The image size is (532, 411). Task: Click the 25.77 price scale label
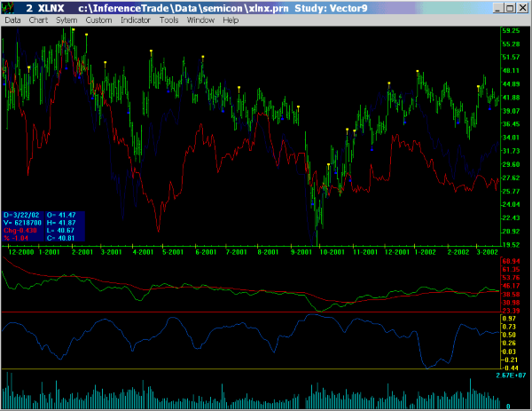(x=511, y=191)
